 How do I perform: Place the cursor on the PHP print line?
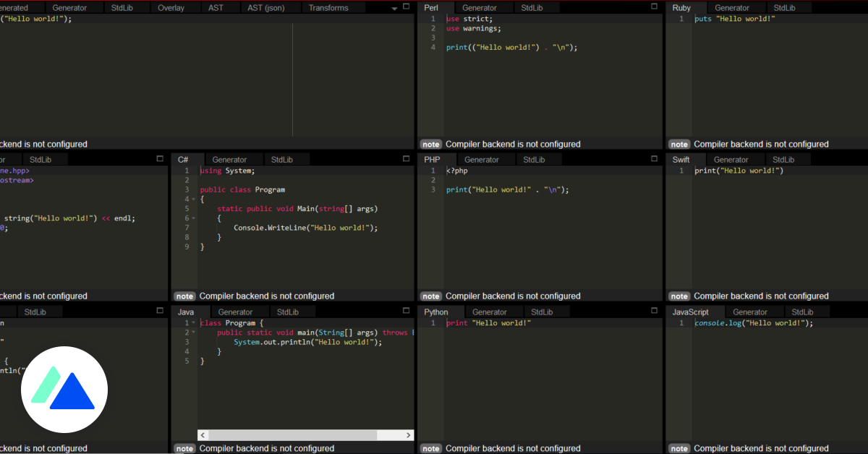coord(506,189)
